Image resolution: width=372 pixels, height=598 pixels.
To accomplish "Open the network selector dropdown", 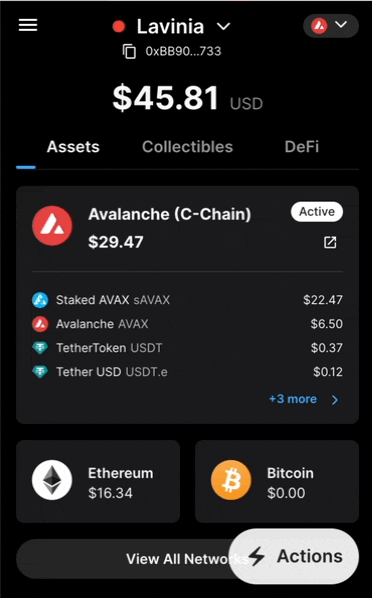I will (x=330, y=26).
